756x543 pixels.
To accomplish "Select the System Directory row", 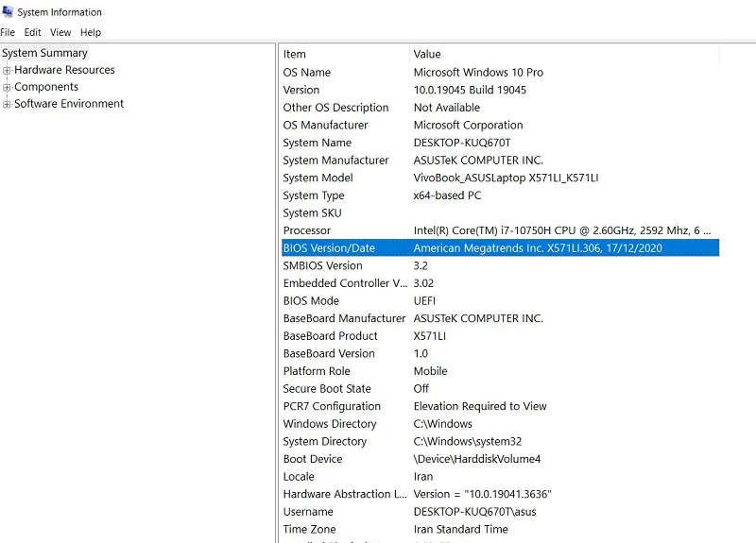I will (x=500, y=442).
